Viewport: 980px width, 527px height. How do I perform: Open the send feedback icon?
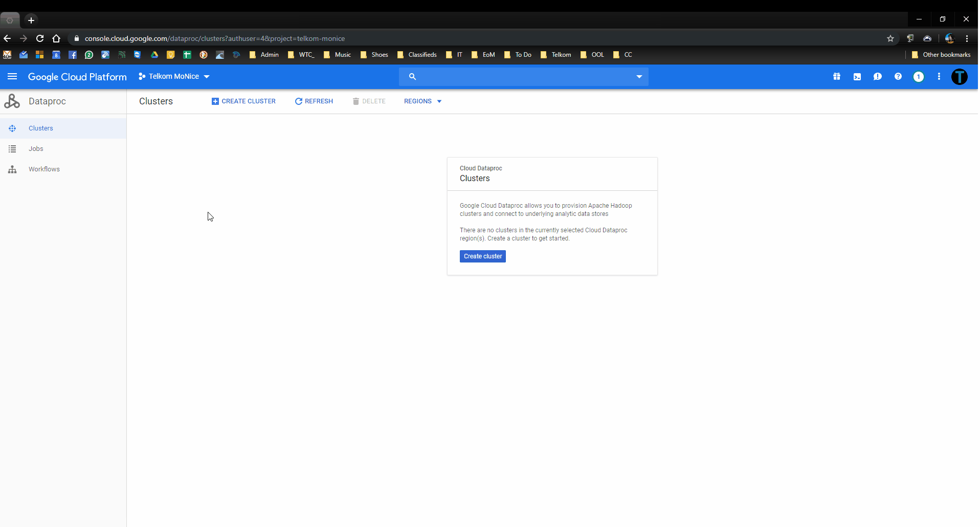[x=878, y=77]
